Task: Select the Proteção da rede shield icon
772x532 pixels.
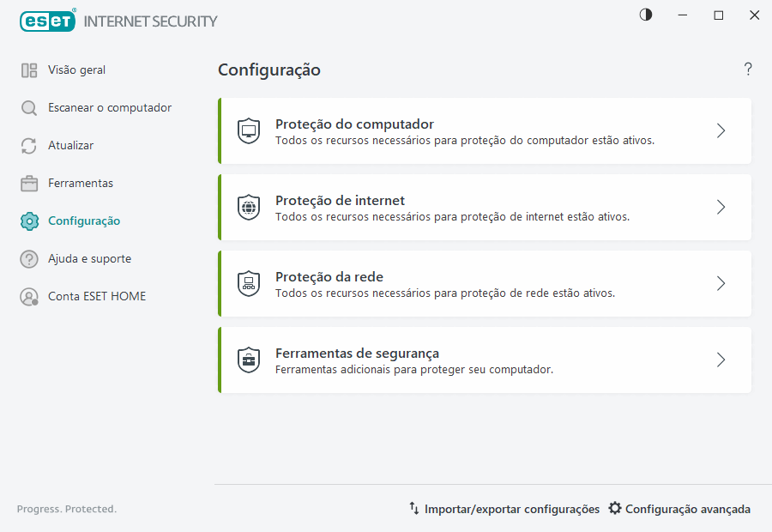Action: point(249,283)
